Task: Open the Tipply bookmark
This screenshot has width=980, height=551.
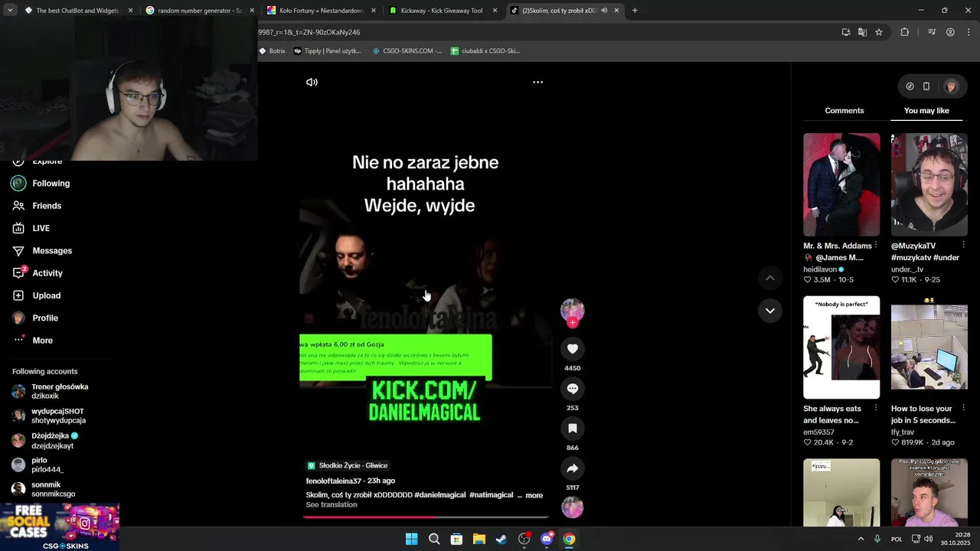Action: (328, 51)
